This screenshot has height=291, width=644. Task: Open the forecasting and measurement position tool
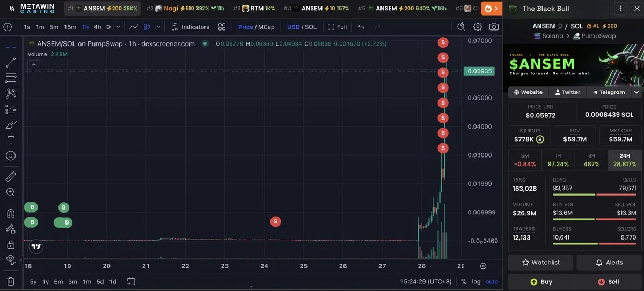(11, 109)
